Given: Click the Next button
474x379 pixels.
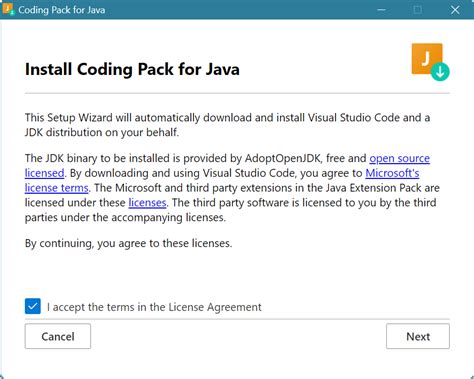Looking at the screenshot, I should [x=418, y=336].
